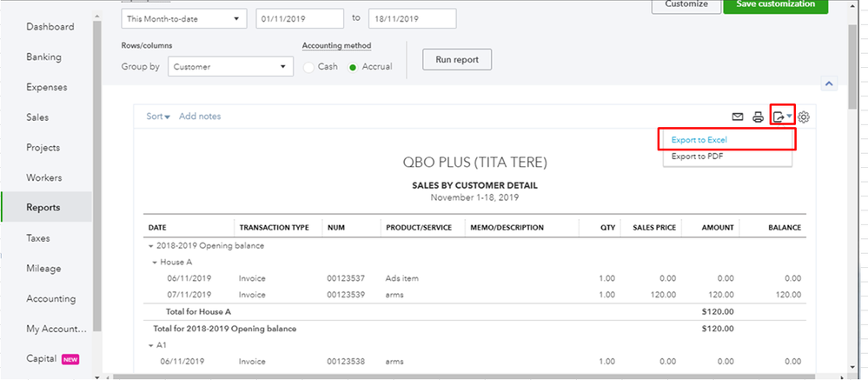Collapse the House A group

155,262
